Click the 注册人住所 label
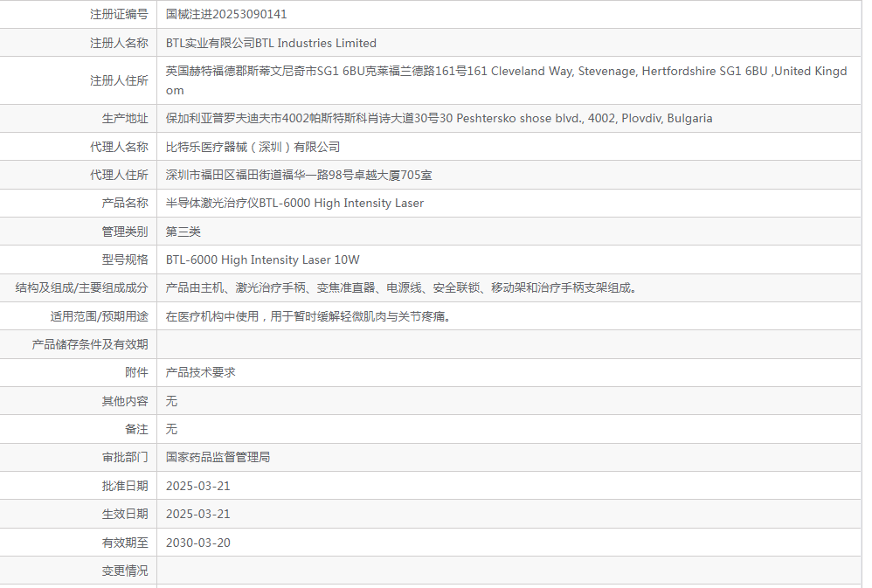The image size is (872, 588). point(119,80)
